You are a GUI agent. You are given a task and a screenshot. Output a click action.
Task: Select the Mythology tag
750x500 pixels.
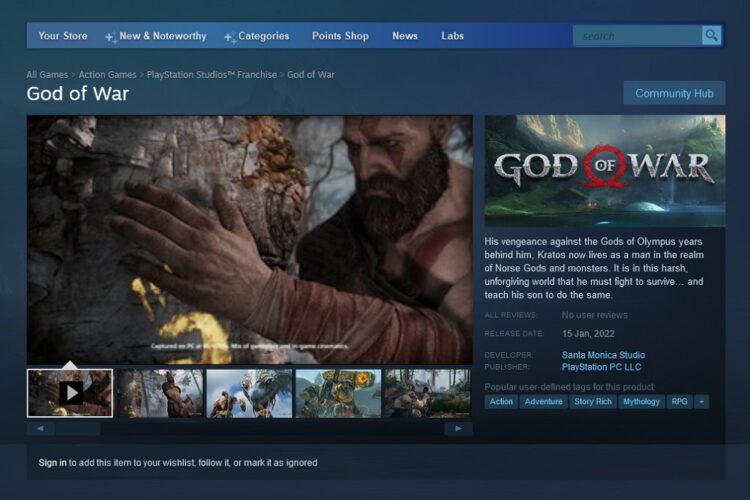click(x=641, y=402)
